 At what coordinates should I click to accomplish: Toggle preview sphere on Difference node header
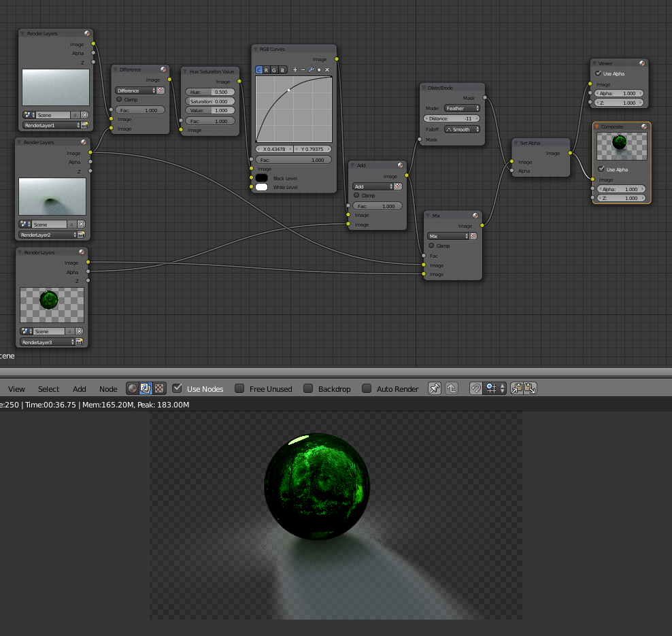[x=163, y=69]
